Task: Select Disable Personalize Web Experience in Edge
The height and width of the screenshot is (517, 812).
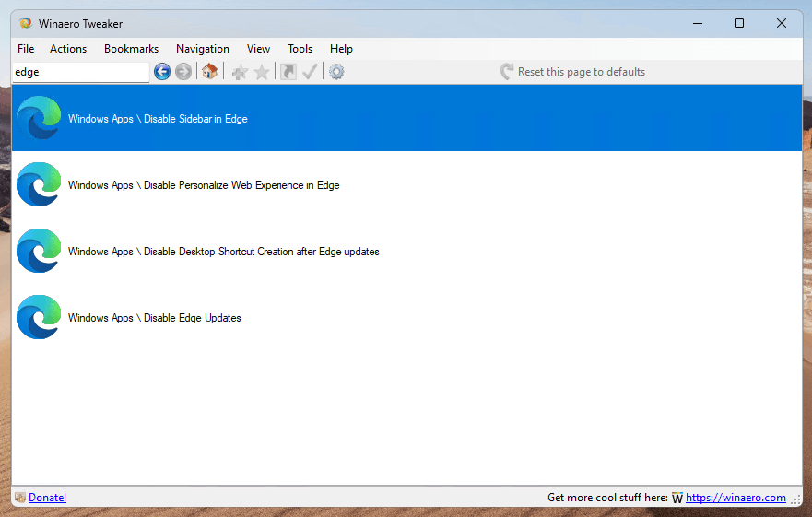Action: [x=406, y=184]
